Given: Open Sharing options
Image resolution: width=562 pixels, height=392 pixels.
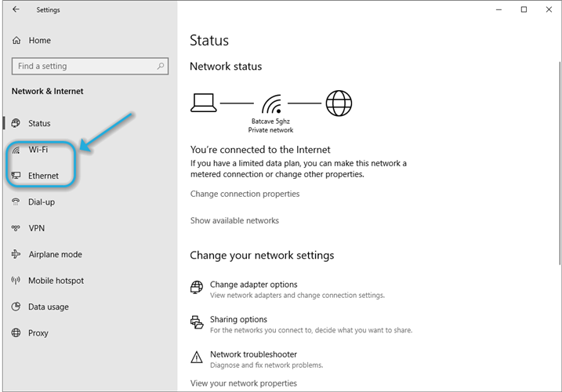Looking at the screenshot, I should (x=238, y=319).
